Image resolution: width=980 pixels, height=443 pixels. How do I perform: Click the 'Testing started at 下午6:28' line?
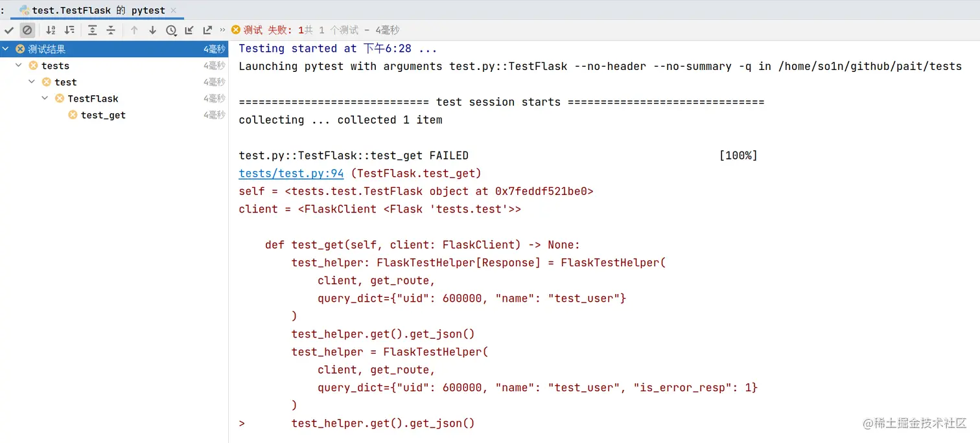[x=338, y=49]
